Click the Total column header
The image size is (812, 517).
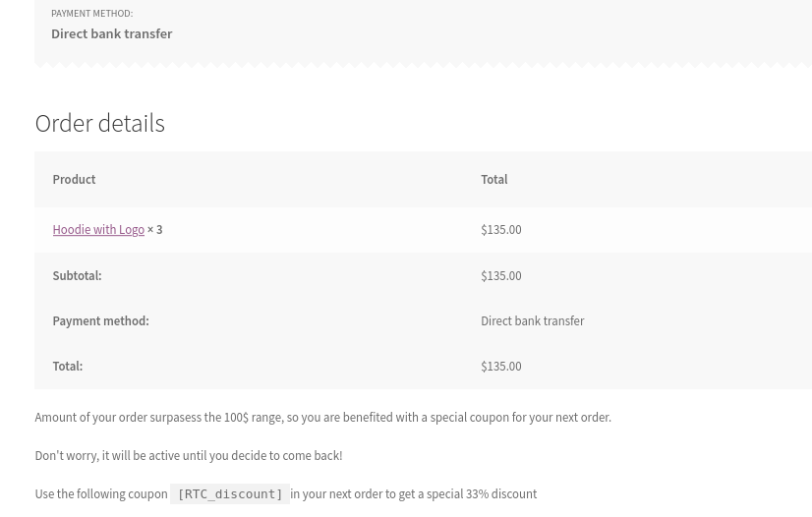[x=493, y=180]
